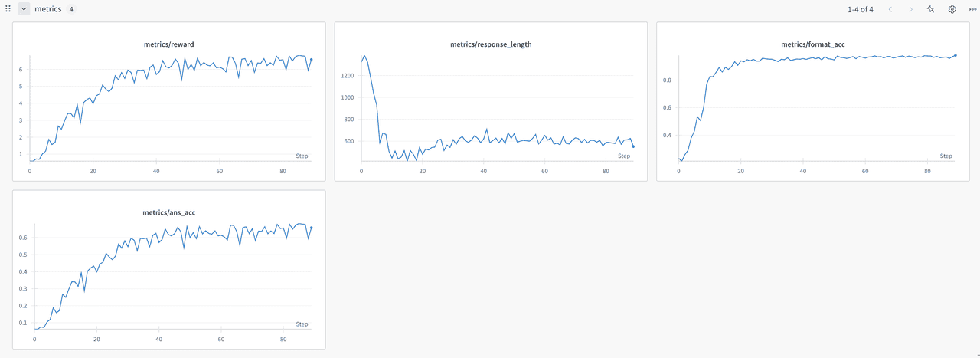Click the Step axis label in reward chart
980x358 pixels.
pos(302,156)
